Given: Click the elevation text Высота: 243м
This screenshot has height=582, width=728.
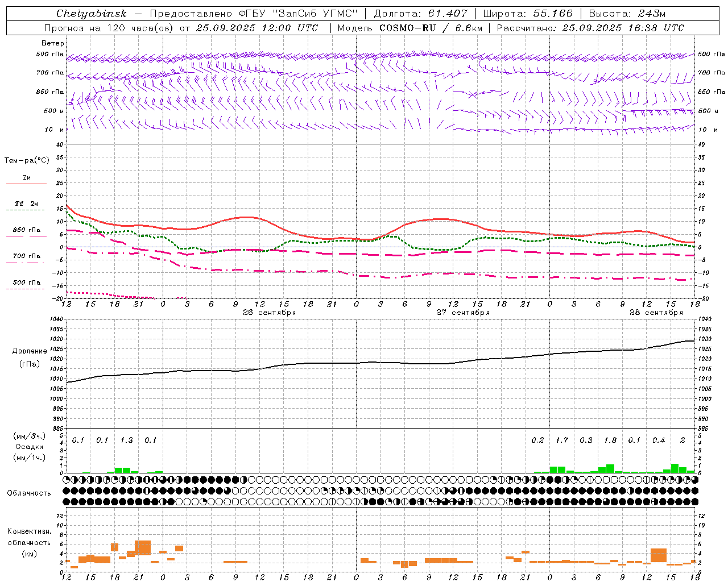Looking at the screenshot, I should tap(627, 14).
